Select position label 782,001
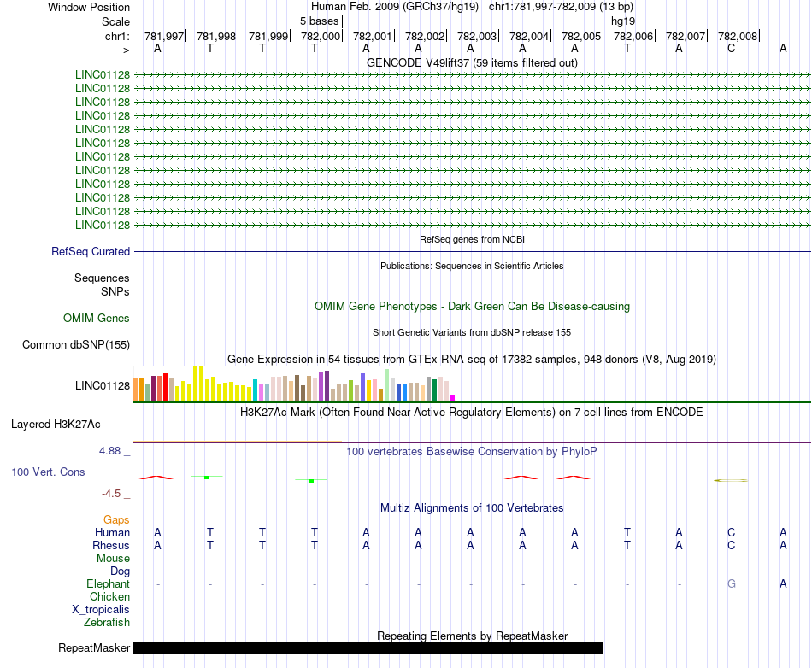 [x=373, y=36]
